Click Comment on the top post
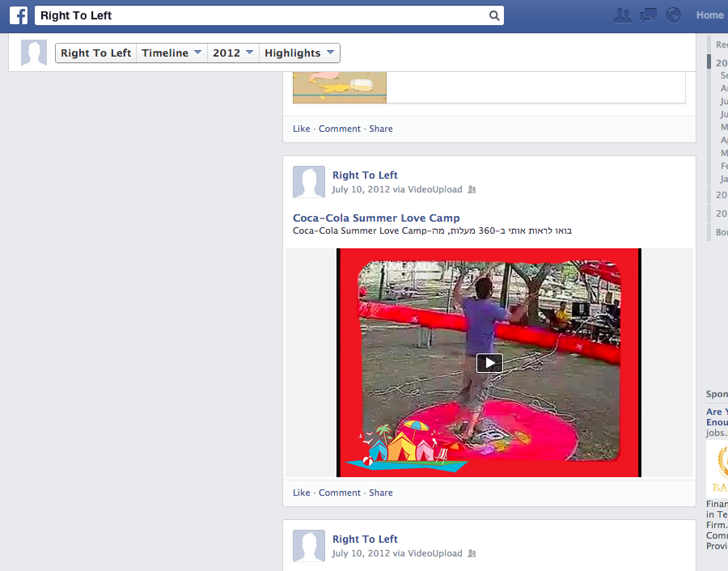Viewport: 728px width, 571px height. [x=340, y=129]
